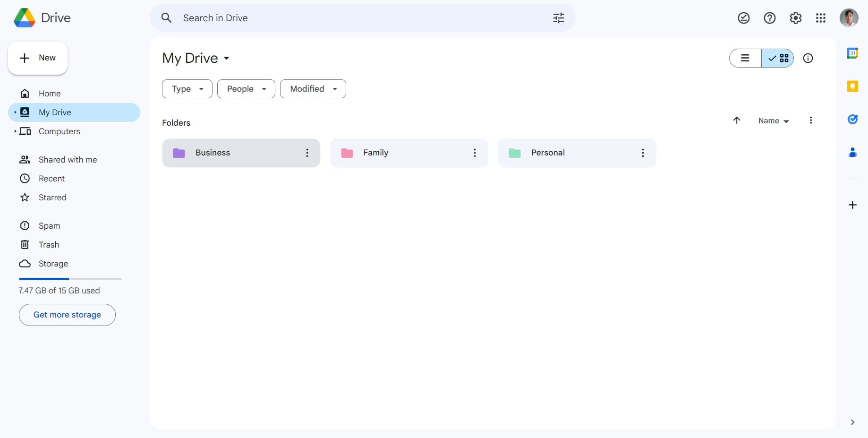
Task: Open more sort options three-dot menu
Action: click(811, 120)
